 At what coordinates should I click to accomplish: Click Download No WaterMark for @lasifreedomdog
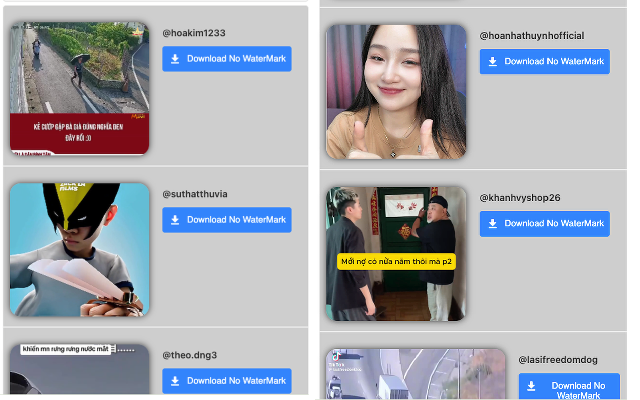pos(569,387)
